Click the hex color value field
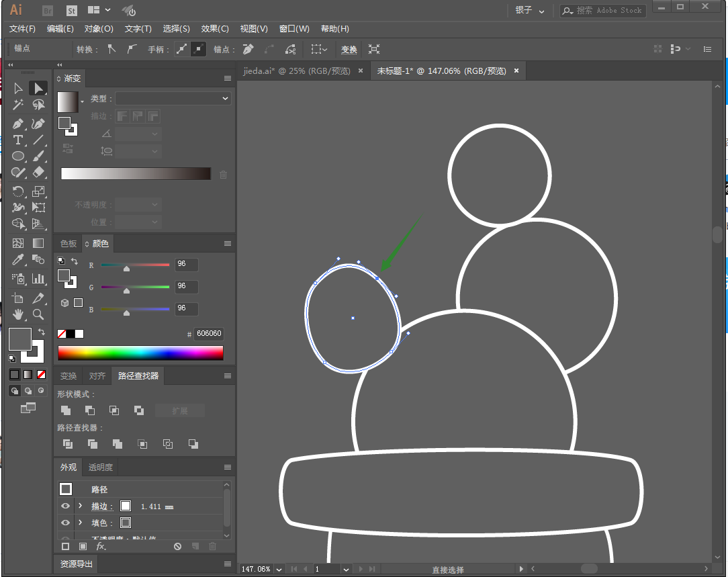The height and width of the screenshot is (577, 728). pyautogui.click(x=208, y=334)
